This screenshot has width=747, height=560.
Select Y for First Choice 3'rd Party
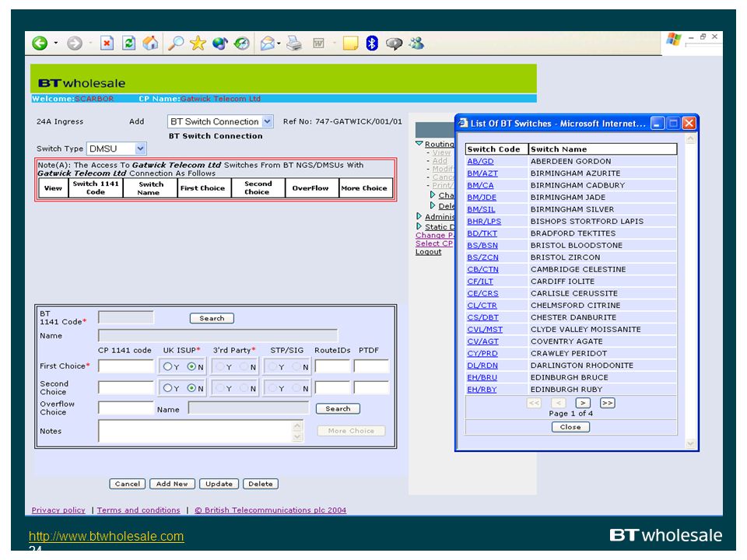(x=220, y=366)
